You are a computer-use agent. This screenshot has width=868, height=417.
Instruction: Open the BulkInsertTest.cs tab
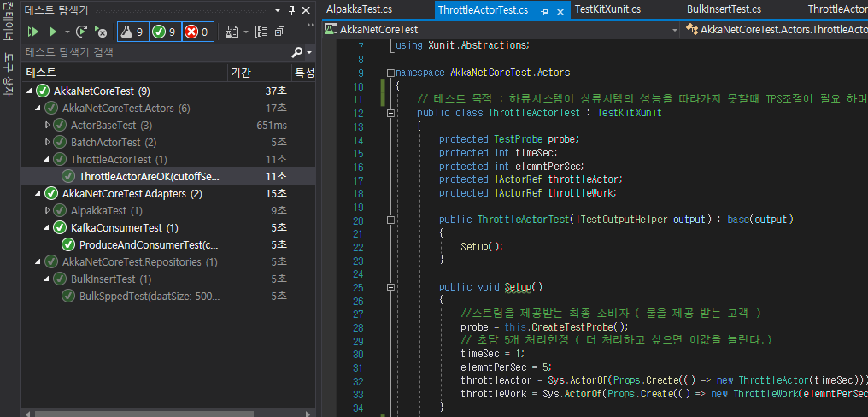[724, 9]
